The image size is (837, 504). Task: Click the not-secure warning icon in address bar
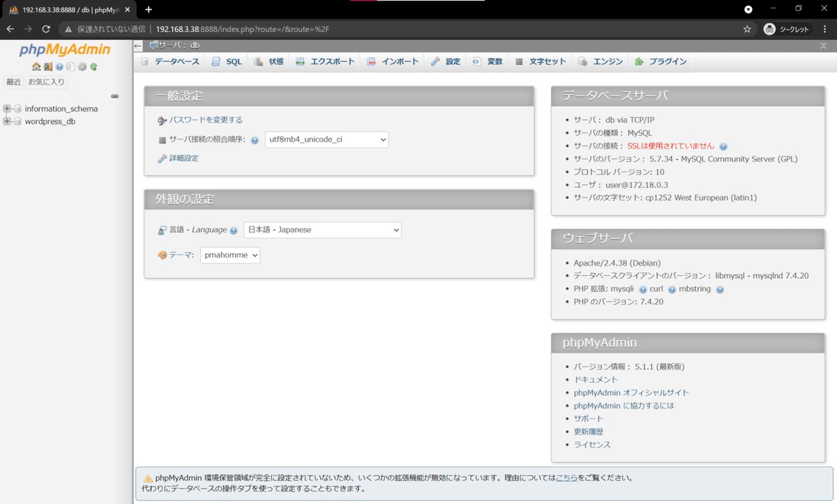coord(68,29)
